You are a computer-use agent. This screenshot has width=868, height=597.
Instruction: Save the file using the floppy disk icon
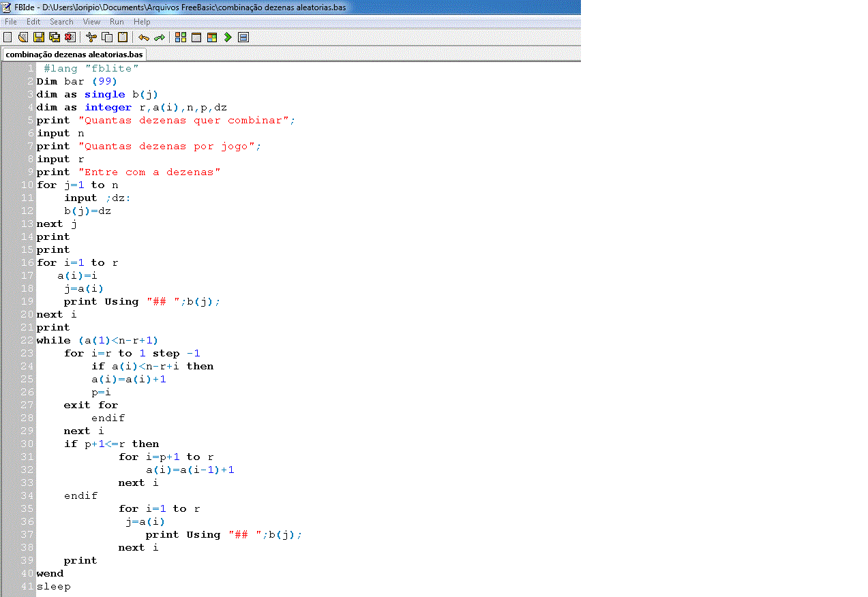point(39,37)
